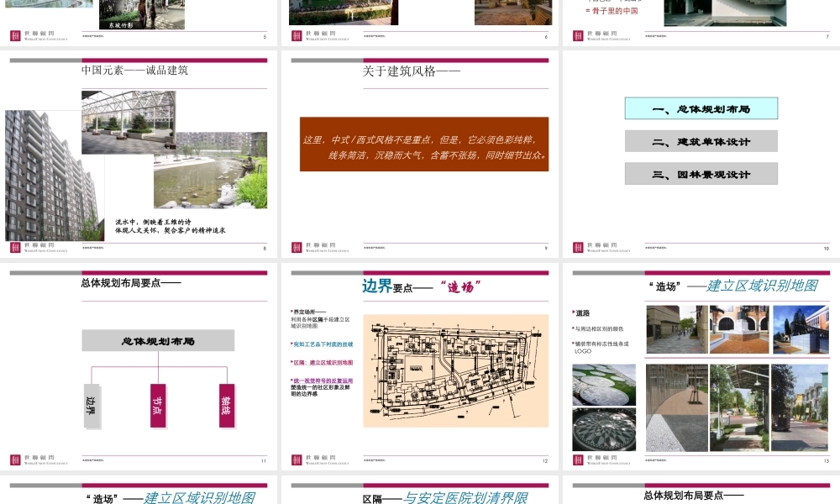Screen dimensions: 840x504
Task: Click the site plan drawing on slide 12
Action: [x=456, y=370]
